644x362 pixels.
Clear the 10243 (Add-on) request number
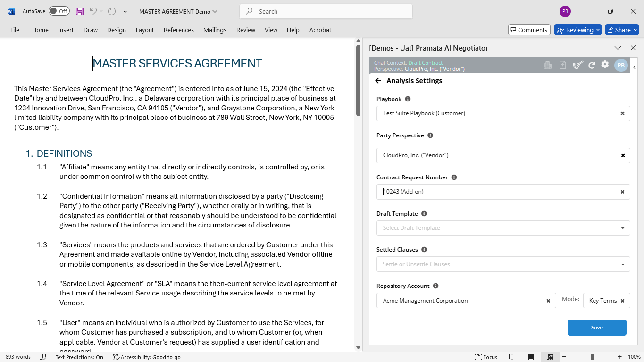[x=622, y=192]
